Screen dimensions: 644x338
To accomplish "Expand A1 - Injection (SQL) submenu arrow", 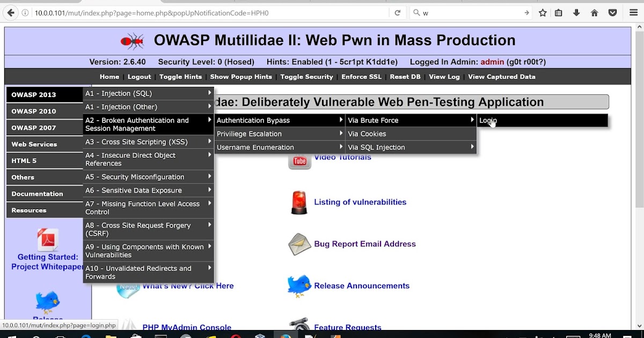I will click(x=209, y=93).
